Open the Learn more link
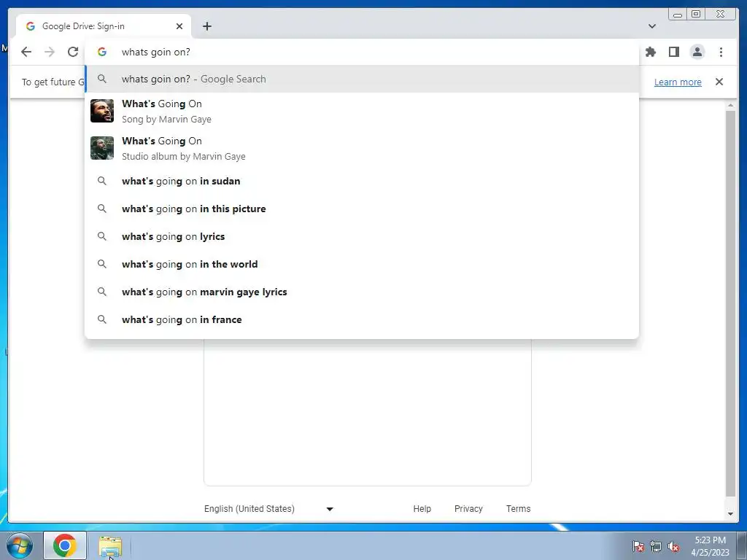747x560 pixels. click(678, 82)
